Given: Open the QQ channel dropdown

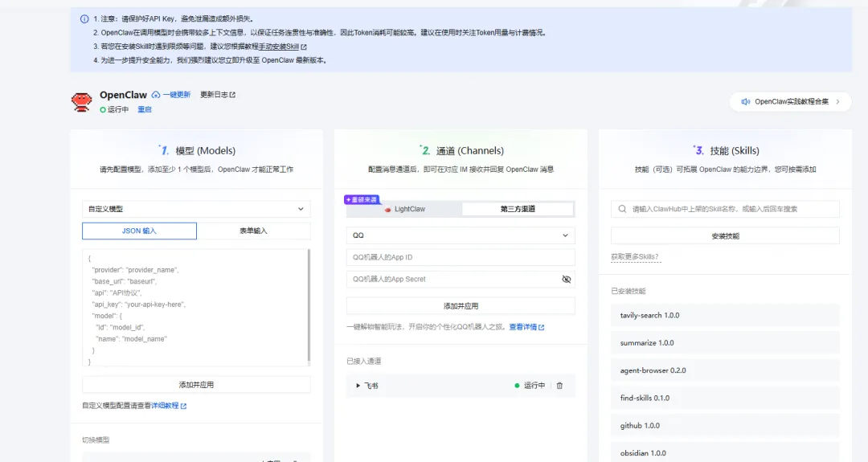Looking at the screenshot, I should [461, 235].
